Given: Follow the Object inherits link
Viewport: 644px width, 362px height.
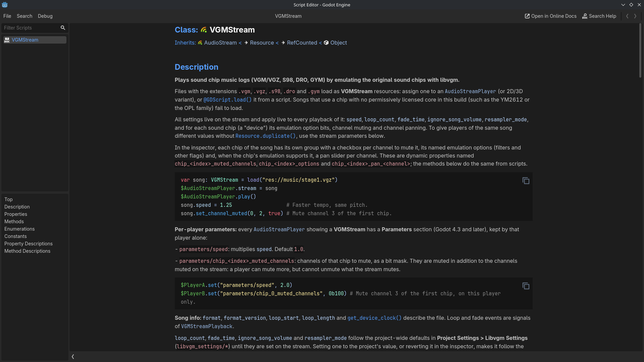Looking at the screenshot, I should coord(338,43).
